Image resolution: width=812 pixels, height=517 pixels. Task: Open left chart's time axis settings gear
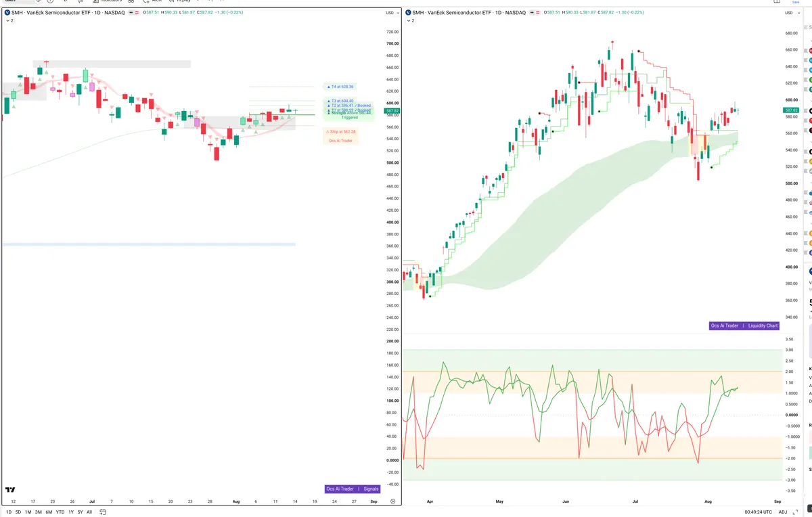pyautogui.click(x=393, y=501)
